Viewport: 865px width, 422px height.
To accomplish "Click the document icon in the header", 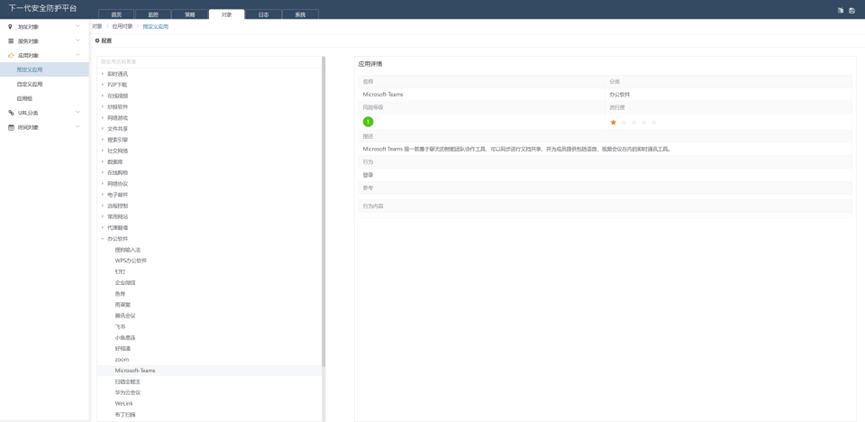I will [840, 10].
